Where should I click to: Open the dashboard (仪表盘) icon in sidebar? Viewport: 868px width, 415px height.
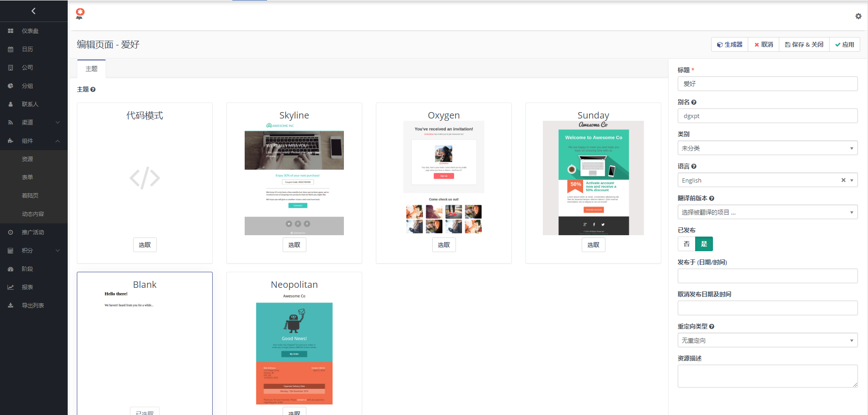11,31
